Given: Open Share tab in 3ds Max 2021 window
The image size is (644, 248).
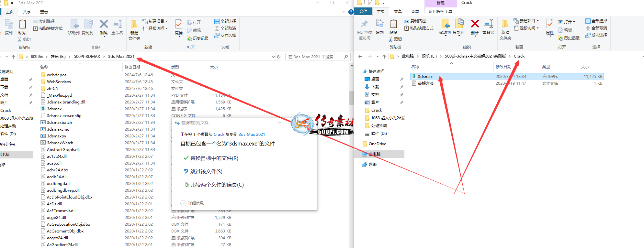Looking at the screenshot, I should (x=27, y=12).
